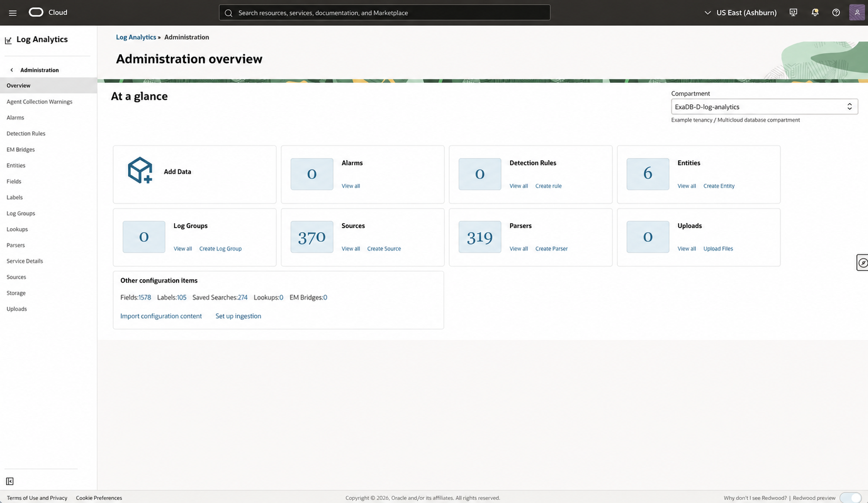The width and height of the screenshot is (868, 503).
Task: Click the Labels count 105
Action: point(182,298)
